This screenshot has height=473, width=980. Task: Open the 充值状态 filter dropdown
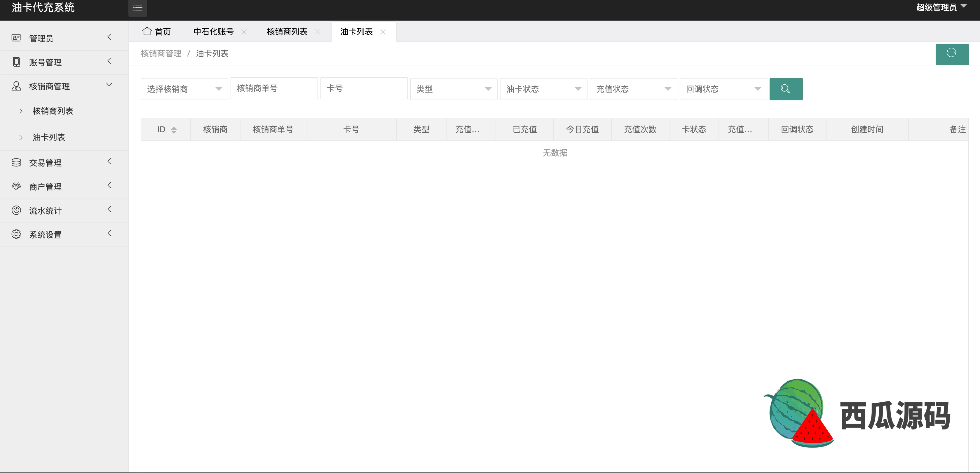(x=633, y=89)
